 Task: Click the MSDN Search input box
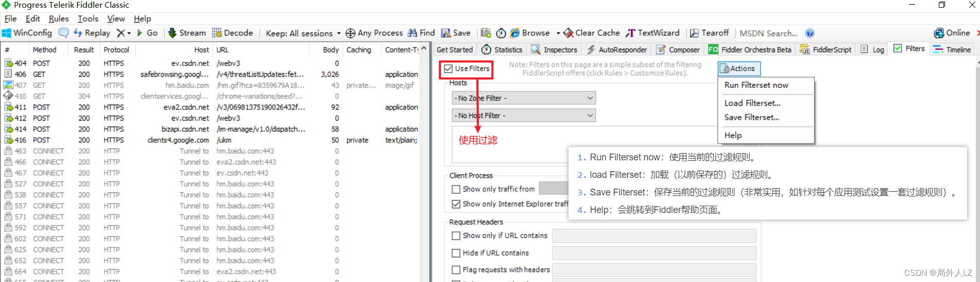[x=769, y=33]
